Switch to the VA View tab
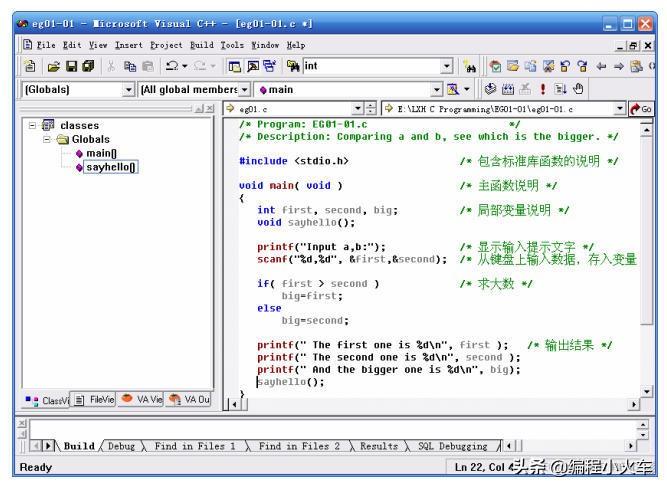The width and height of the screenshot is (667, 490). point(142,400)
